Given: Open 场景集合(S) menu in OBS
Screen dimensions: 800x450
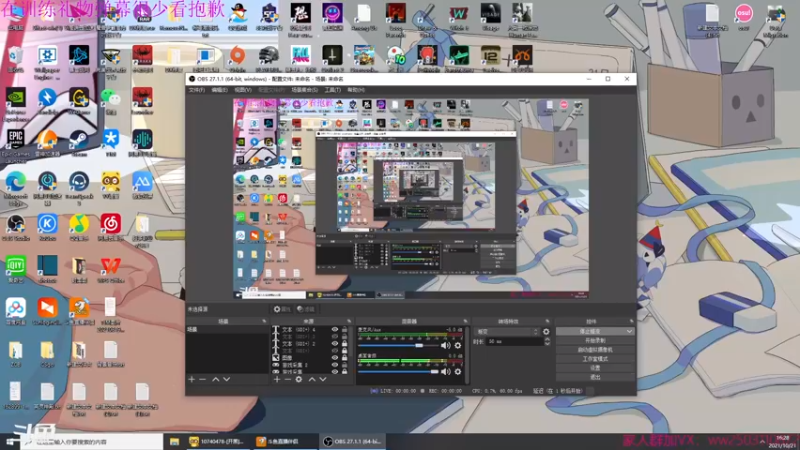Looking at the screenshot, I should coord(305,90).
